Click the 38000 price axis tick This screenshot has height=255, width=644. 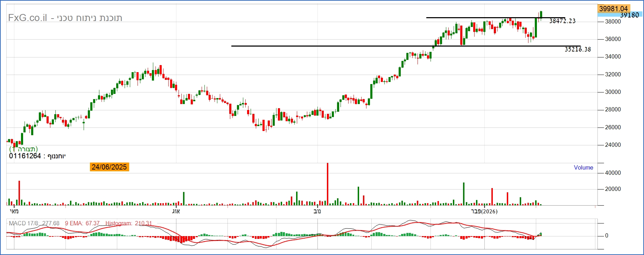tap(613, 21)
